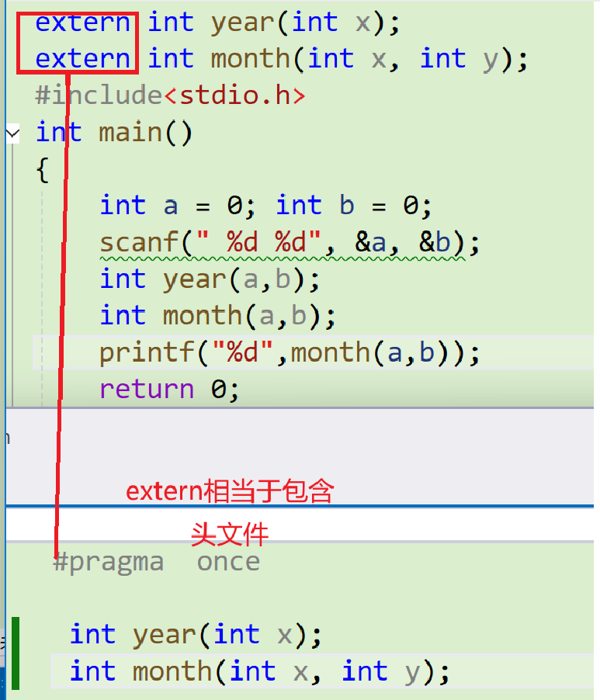Viewport: 600px width, 700px height.
Task: Click the printf("%d",month(a,b)) line
Action: point(290,352)
